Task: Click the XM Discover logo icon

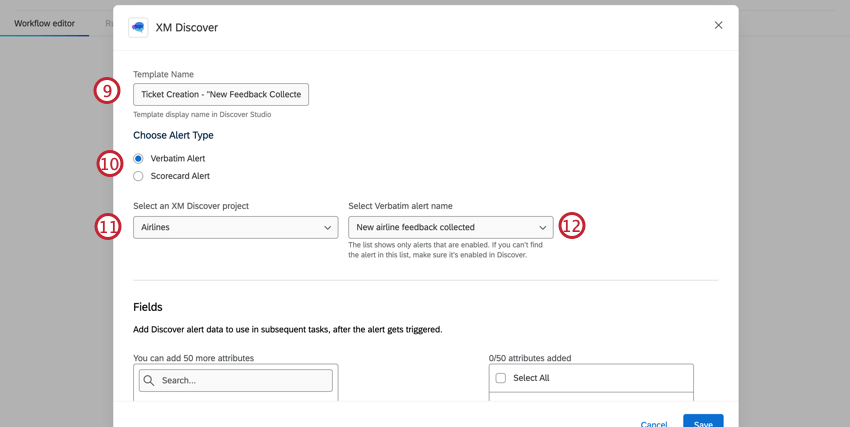Action: 138,27
